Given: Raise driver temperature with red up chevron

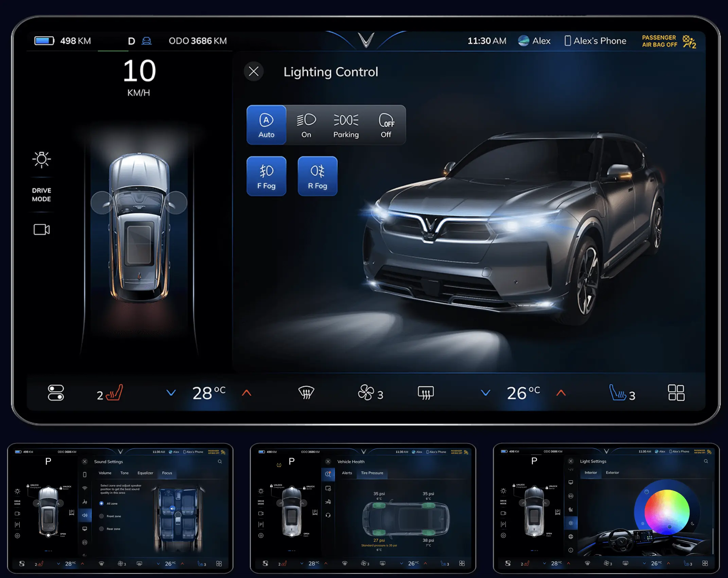Looking at the screenshot, I should 247,393.
